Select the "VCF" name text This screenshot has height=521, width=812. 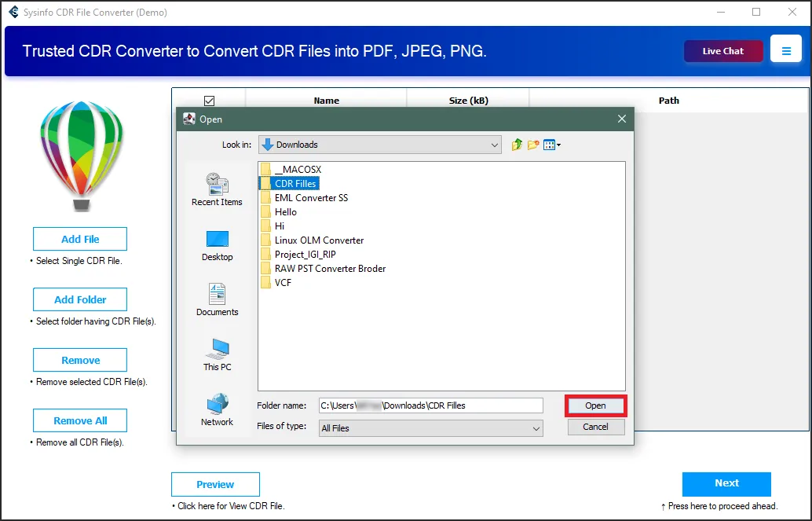(283, 283)
